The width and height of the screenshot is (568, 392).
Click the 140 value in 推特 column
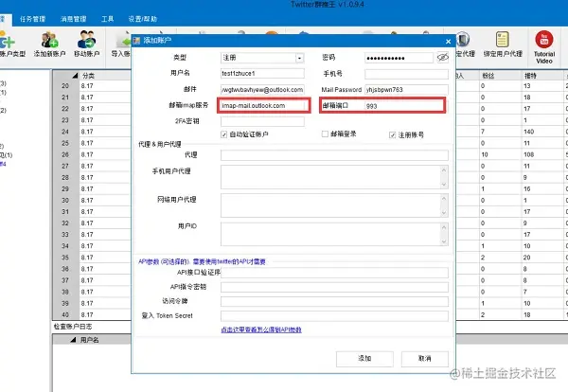529,132
